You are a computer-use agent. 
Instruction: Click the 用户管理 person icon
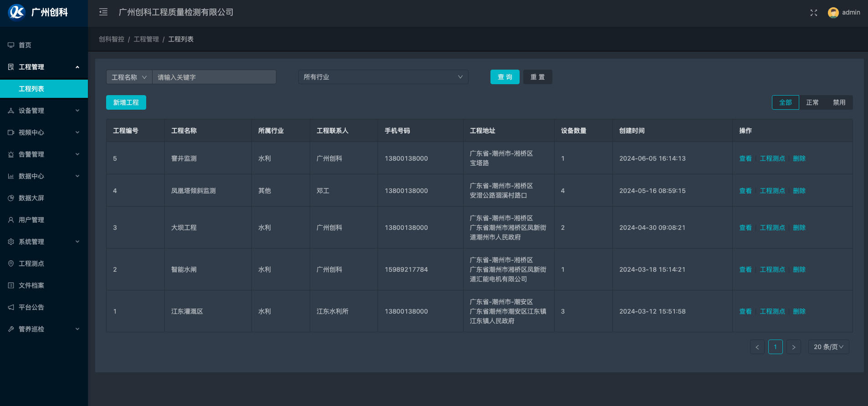point(11,220)
